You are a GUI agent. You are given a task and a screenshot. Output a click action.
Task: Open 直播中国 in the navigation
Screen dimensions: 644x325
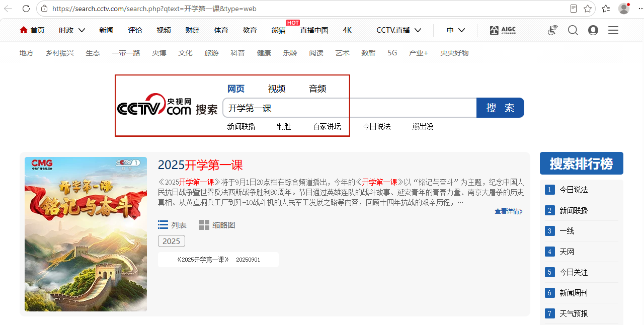pos(314,30)
